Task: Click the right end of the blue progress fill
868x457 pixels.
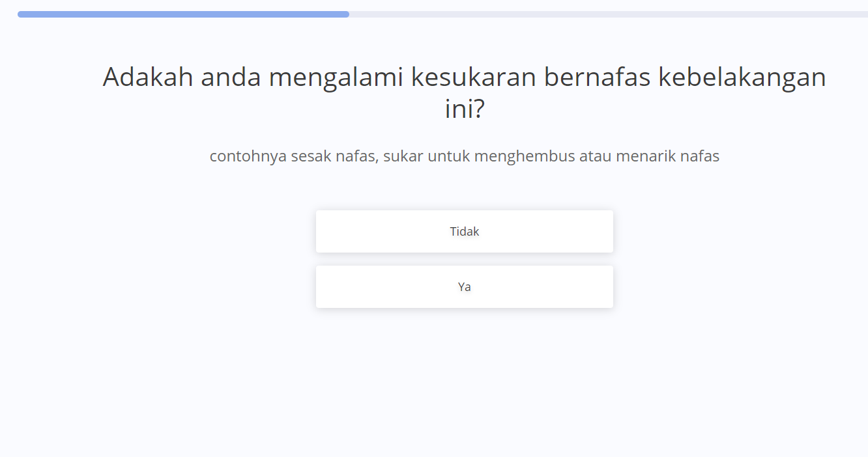Action: (x=346, y=14)
